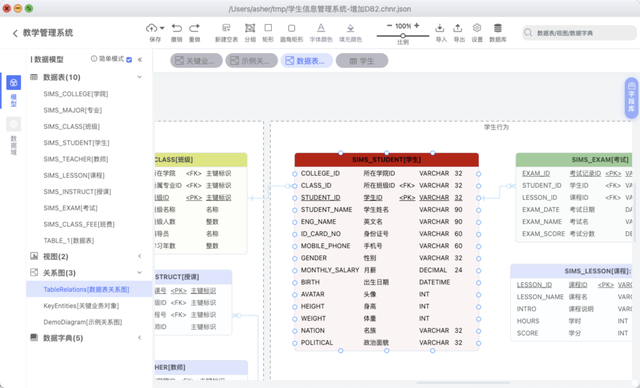Click the Undo toolbar icon
Image resolution: width=640 pixels, height=388 pixels.
pyautogui.click(x=176, y=28)
